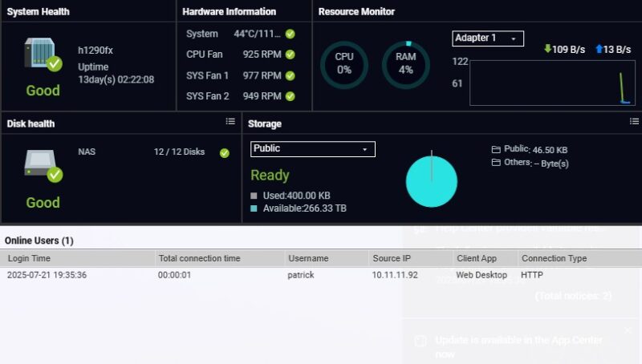
Task: Click the Hardware Information panel title
Action: [230, 11]
